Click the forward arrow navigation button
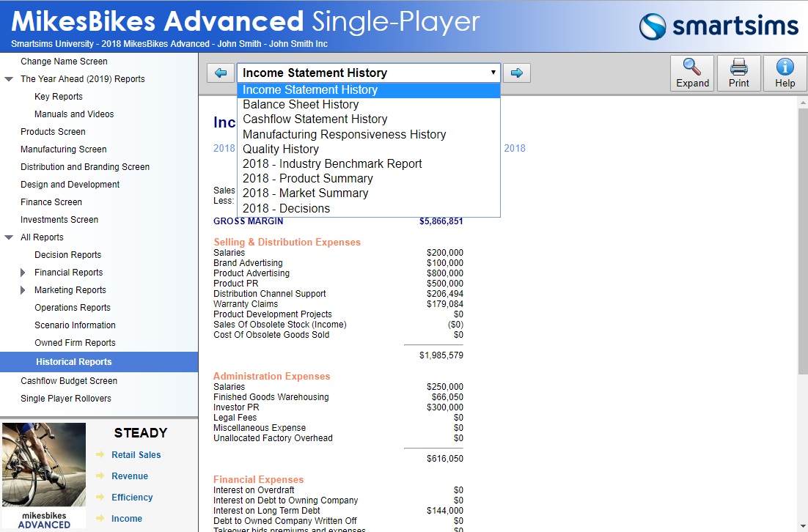This screenshot has height=532, width=808. pos(517,73)
